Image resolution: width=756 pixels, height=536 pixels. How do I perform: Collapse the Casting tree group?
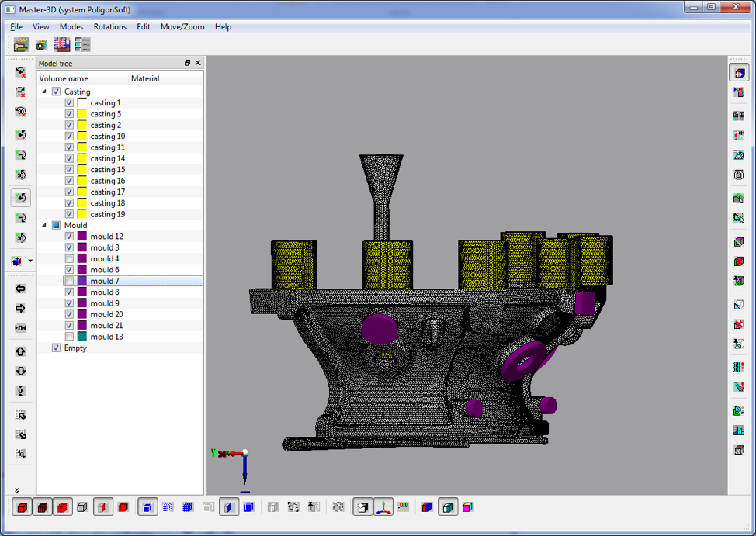44,92
